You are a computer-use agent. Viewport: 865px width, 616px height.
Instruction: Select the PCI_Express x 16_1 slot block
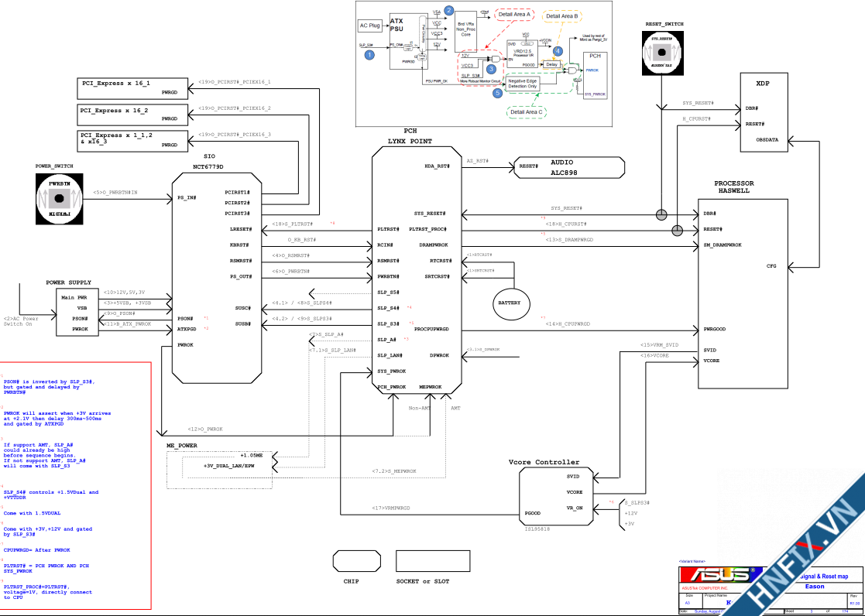point(132,87)
